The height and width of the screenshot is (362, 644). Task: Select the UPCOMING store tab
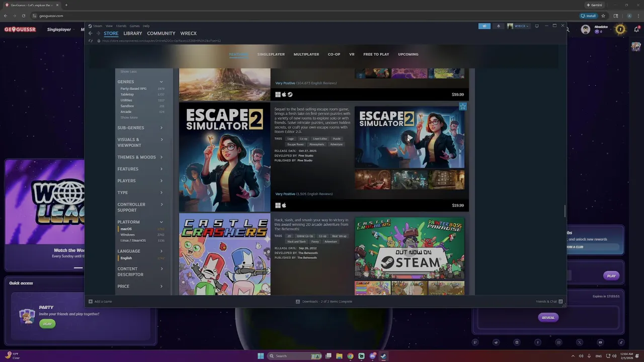[x=408, y=54]
